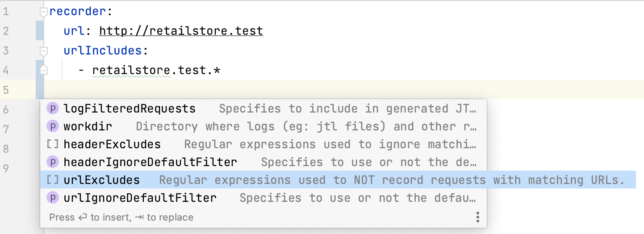
Task: Click property icon beside workdir
Action: tap(53, 126)
